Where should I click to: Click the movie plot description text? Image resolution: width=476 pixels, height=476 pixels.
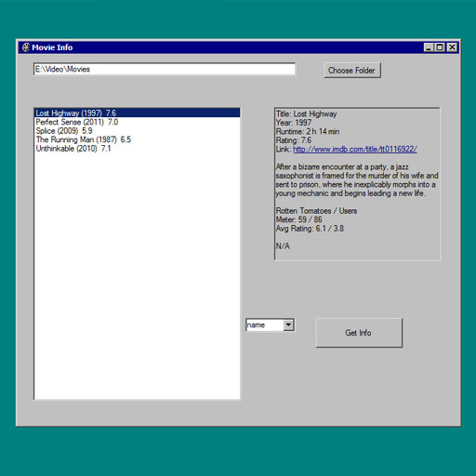pos(356,180)
